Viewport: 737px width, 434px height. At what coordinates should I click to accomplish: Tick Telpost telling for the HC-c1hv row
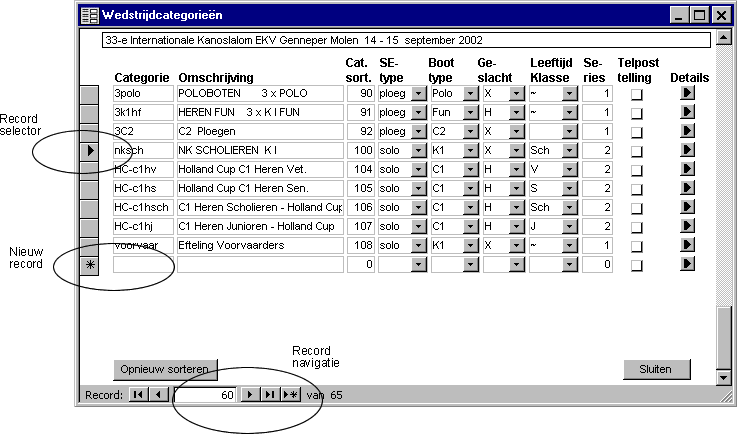pyautogui.click(x=636, y=170)
